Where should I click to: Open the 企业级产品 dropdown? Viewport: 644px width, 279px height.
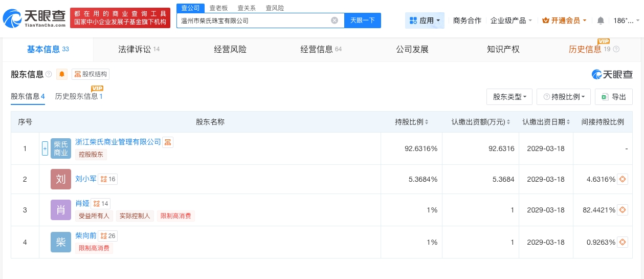511,20
